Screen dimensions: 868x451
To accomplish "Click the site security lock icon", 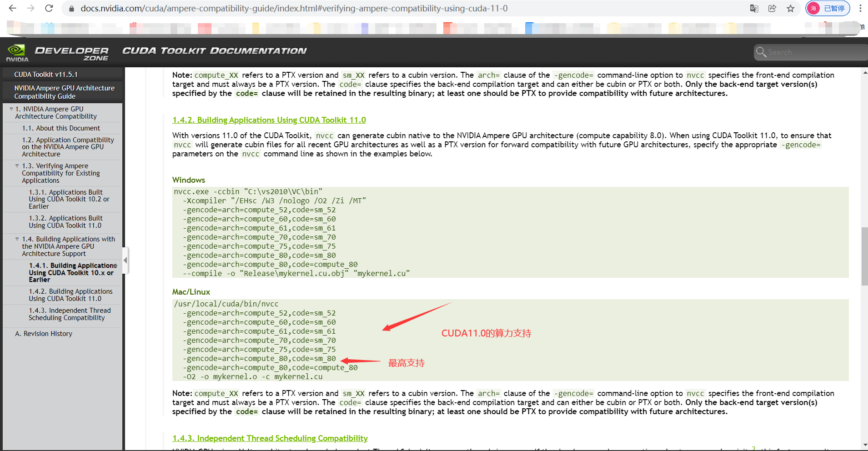I will [71, 8].
